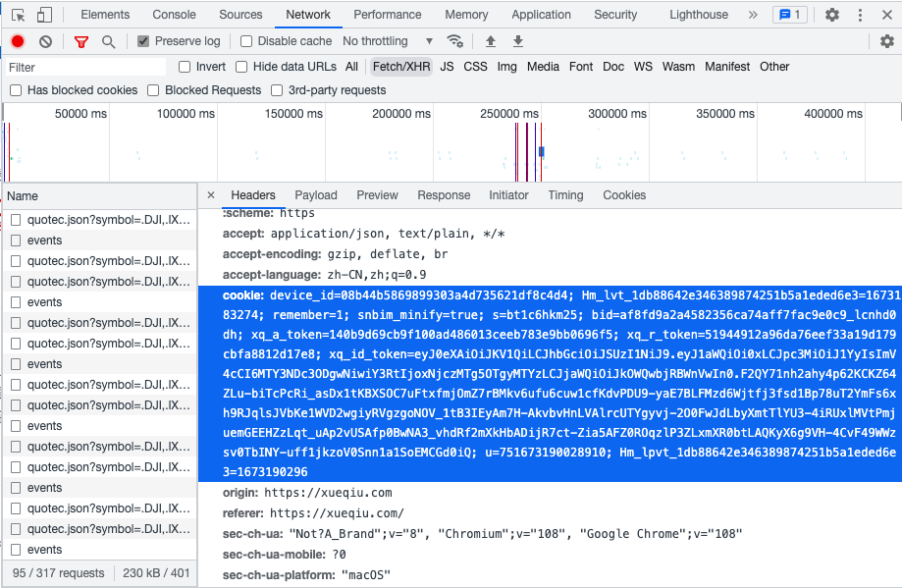Open the DevTools settings gear in the top bar
This screenshot has width=902, height=588.
pyautogui.click(x=831, y=15)
